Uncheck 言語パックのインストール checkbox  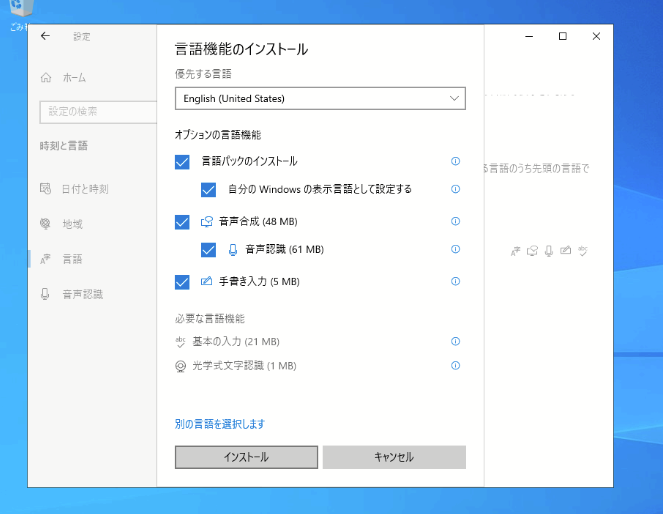pos(182,161)
